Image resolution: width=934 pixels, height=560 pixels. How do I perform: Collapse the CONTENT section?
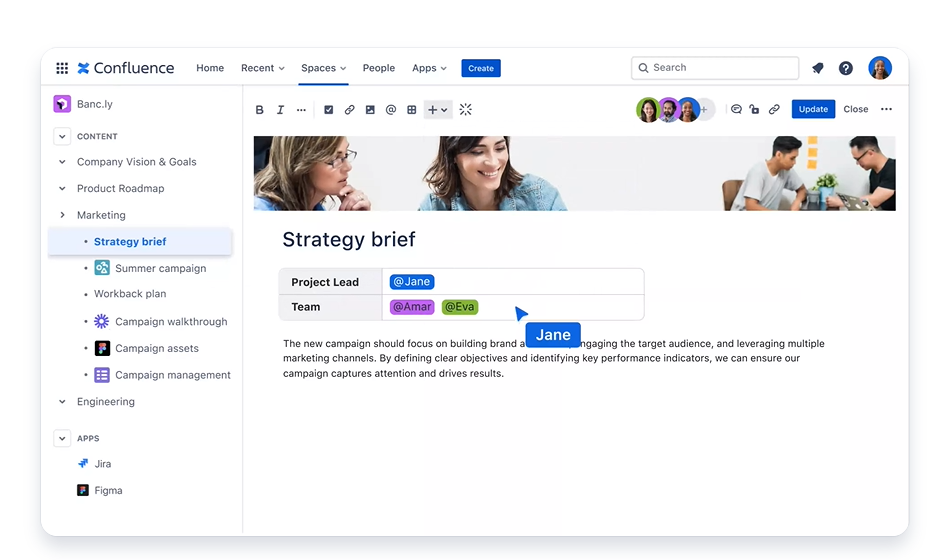[62, 136]
